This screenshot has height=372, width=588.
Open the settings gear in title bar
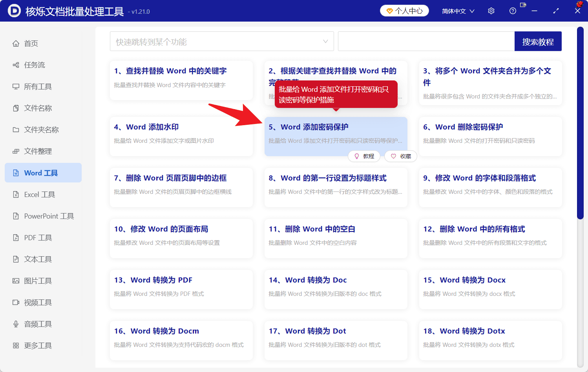(491, 11)
